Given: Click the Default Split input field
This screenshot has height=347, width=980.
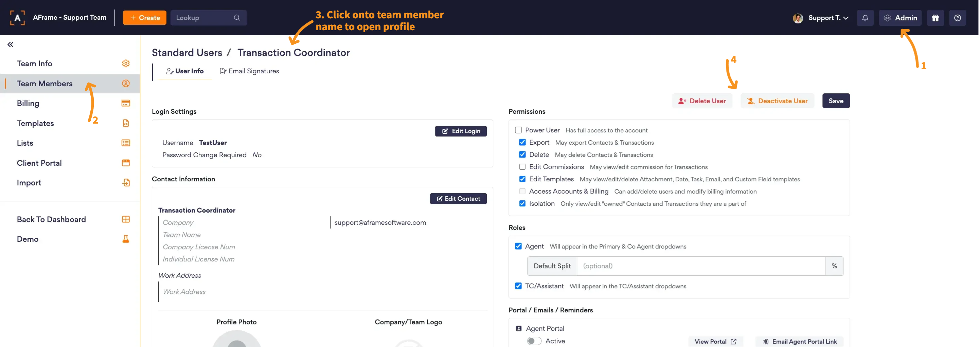Looking at the screenshot, I should (x=701, y=266).
